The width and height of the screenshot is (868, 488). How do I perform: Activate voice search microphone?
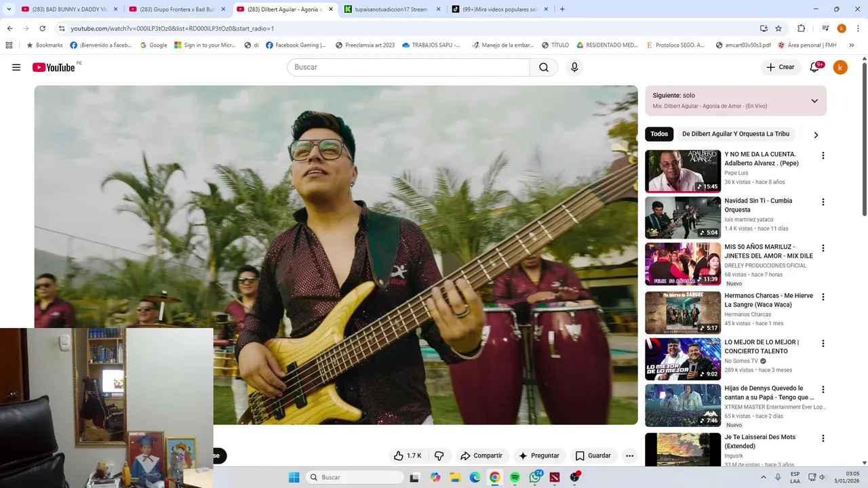(574, 67)
